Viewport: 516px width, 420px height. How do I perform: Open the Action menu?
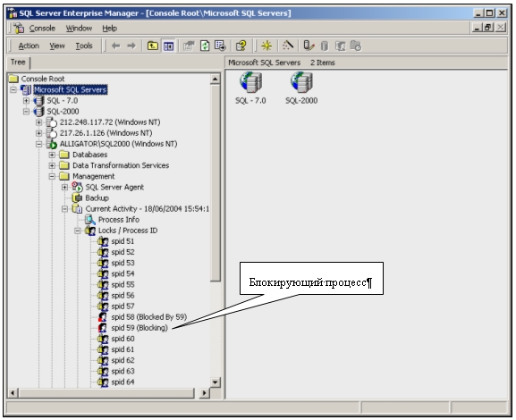29,46
